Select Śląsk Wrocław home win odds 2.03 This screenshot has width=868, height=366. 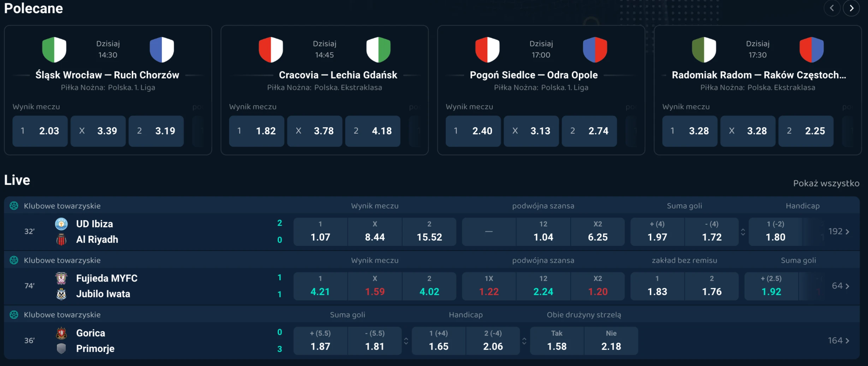pos(40,131)
